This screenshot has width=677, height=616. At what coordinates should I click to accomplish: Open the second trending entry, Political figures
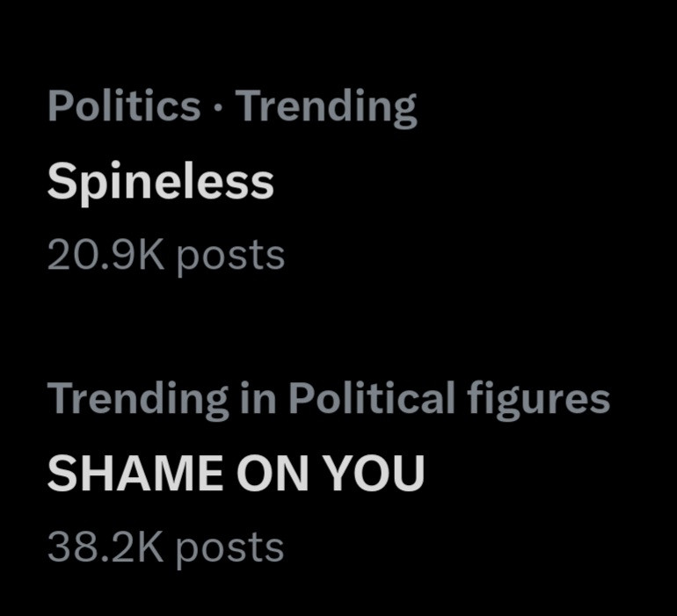point(235,474)
